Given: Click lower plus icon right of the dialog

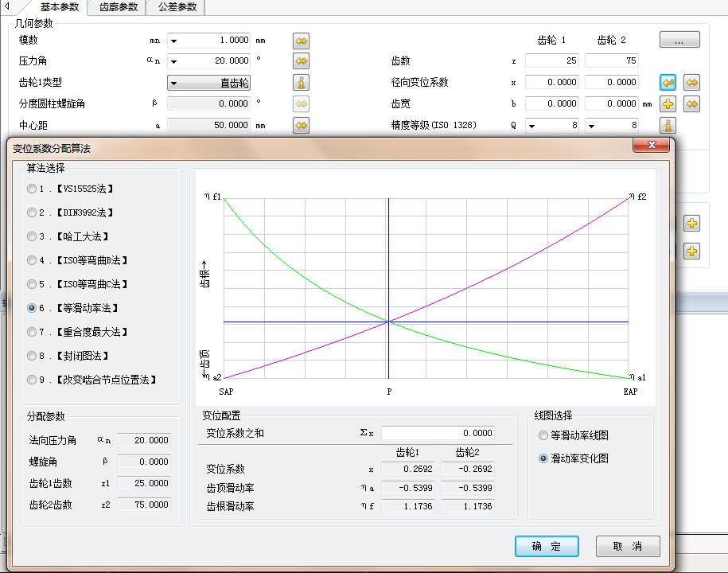Looking at the screenshot, I should 691,251.
